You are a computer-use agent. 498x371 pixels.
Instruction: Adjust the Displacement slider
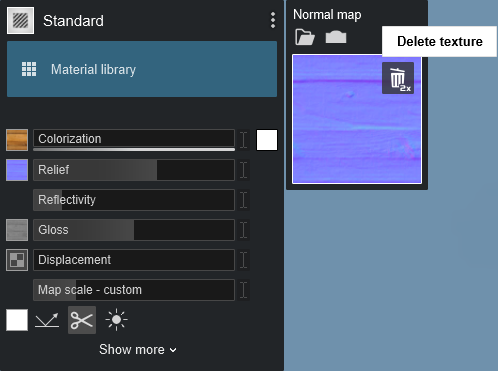click(x=134, y=260)
